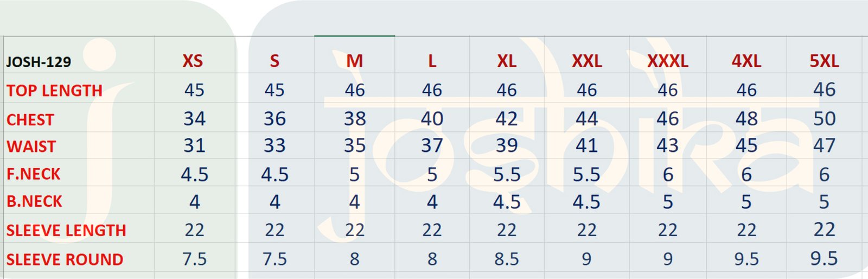The height and width of the screenshot is (279, 868).
Task: Select the SLEEVE LENGTH row label
Action: (66, 230)
